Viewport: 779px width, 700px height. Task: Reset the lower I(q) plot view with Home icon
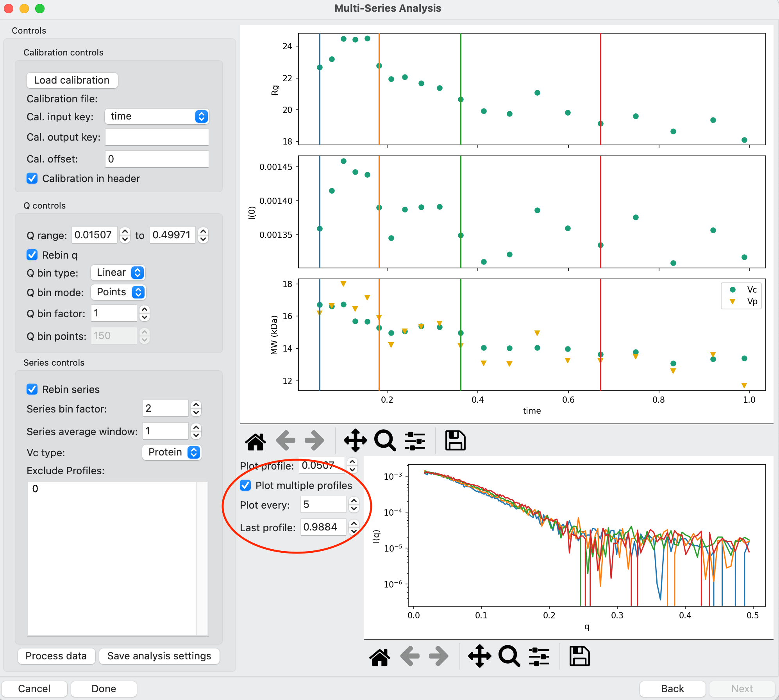(x=380, y=657)
